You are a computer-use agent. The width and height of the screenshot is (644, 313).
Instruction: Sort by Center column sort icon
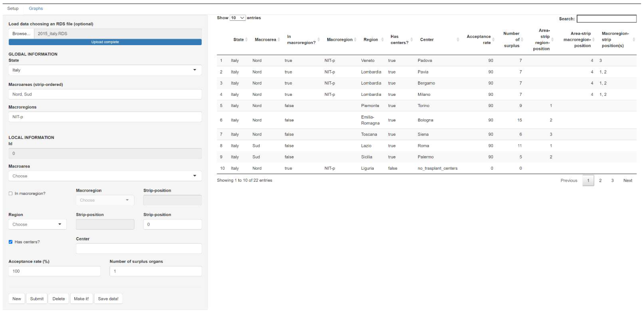[458, 40]
